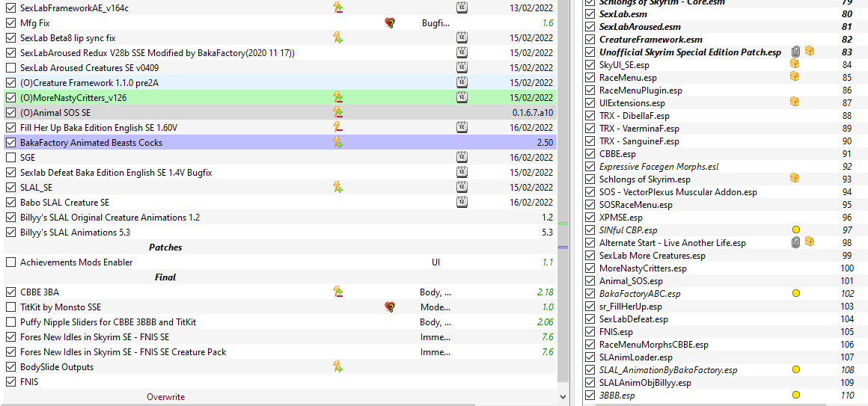
Task: Click the paperclip icon on Alternate Start - Live Another Life.esp
Action: point(796,242)
